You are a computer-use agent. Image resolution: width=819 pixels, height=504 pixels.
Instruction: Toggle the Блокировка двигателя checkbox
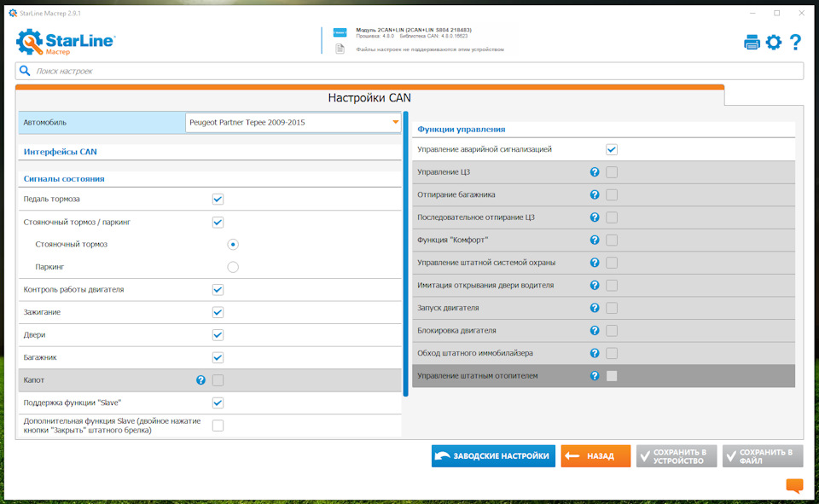click(612, 331)
